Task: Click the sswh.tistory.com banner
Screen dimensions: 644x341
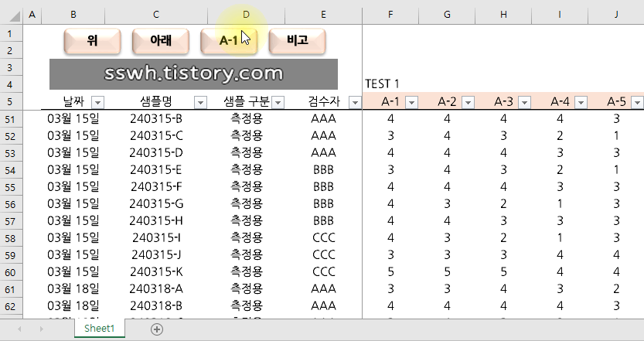Action: click(193, 74)
